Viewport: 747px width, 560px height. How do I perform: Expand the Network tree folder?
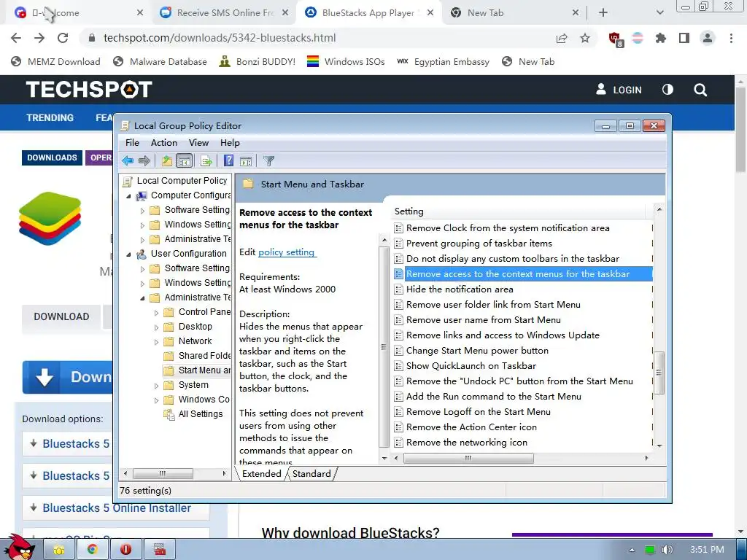point(156,342)
